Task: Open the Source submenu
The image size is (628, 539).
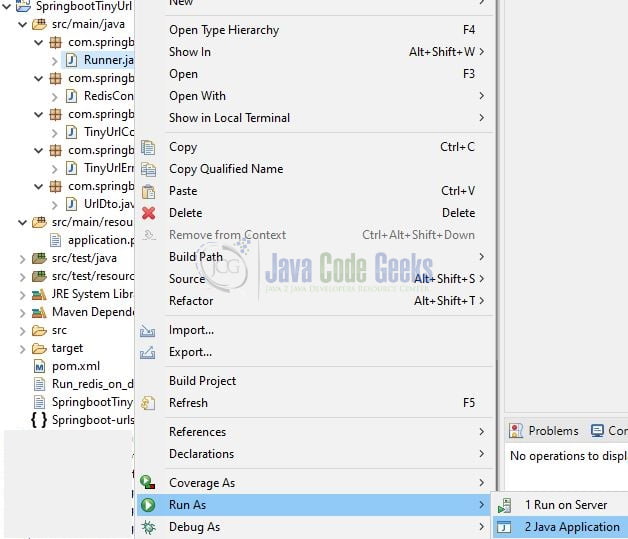Action: click(315, 279)
